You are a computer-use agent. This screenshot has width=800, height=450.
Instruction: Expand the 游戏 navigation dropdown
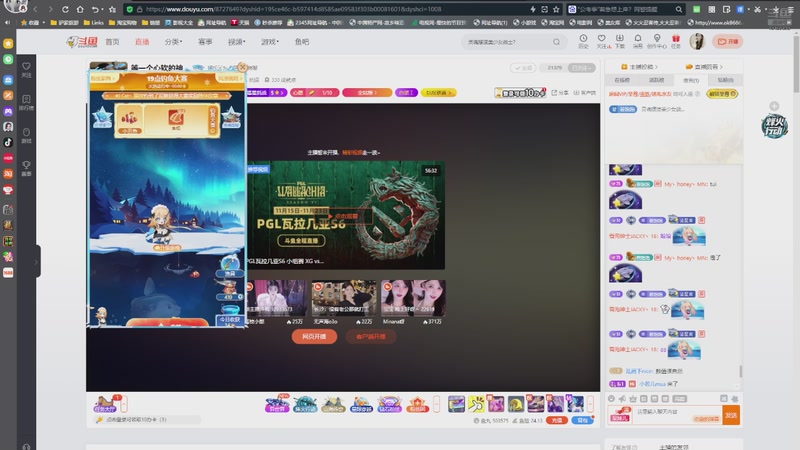tap(270, 42)
